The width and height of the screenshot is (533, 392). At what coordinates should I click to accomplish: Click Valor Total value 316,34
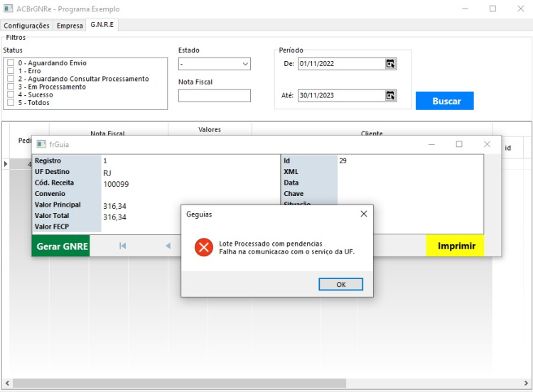click(x=114, y=217)
